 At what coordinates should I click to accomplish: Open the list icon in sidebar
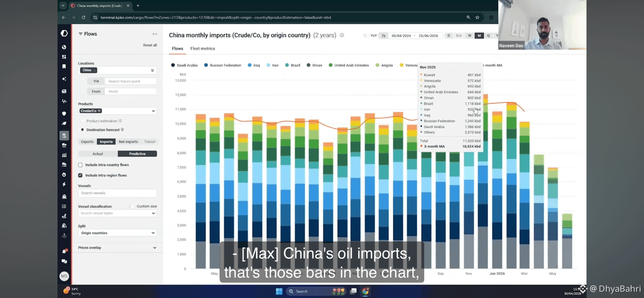click(x=64, y=206)
